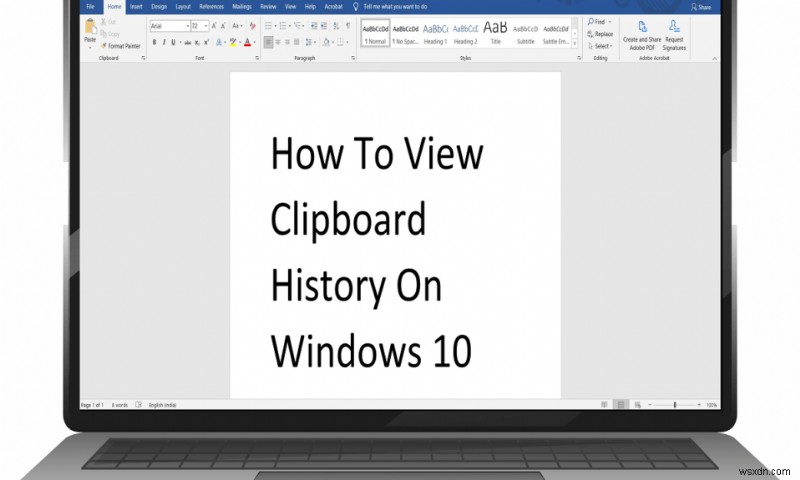Open the spelling proofing status icon

click(138, 405)
